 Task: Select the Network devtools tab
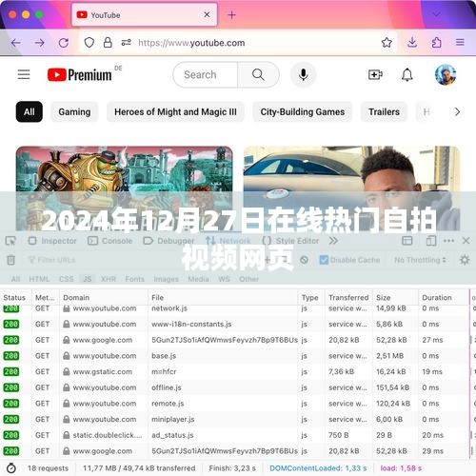click(x=228, y=241)
